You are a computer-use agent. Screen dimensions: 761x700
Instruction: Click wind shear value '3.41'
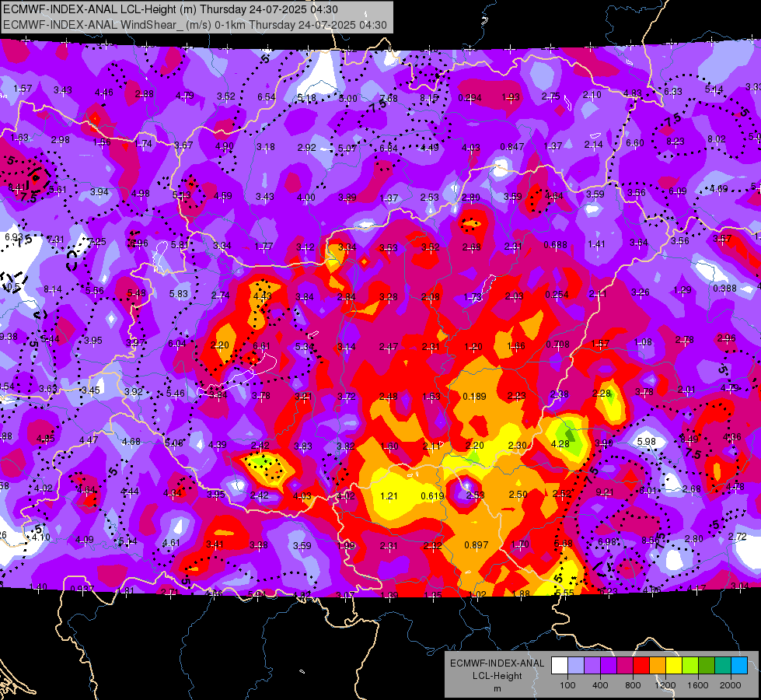click(x=215, y=544)
